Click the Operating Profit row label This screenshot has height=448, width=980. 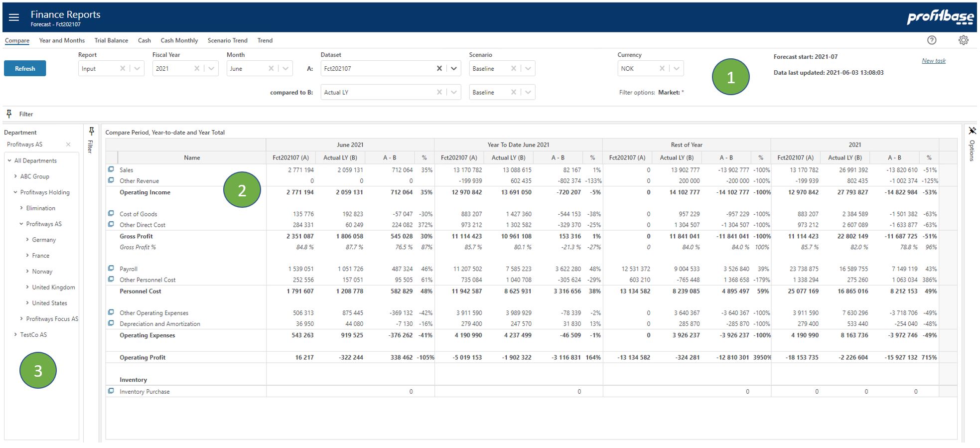(x=142, y=357)
